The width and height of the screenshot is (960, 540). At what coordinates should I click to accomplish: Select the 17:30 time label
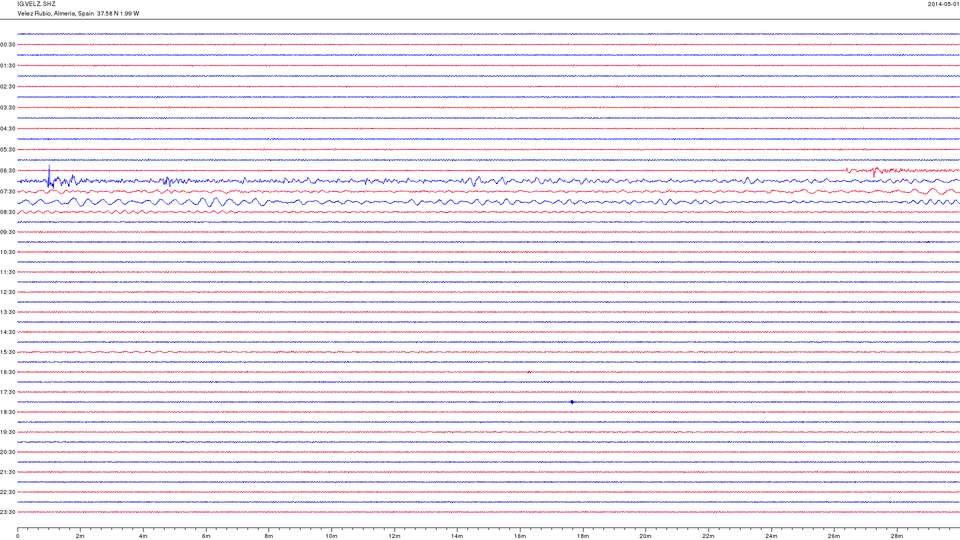[x=8, y=392]
